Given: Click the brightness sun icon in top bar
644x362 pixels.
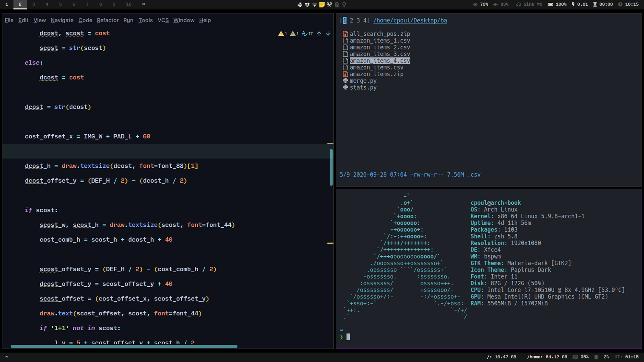Looking at the screenshot, I should [x=475, y=4].
